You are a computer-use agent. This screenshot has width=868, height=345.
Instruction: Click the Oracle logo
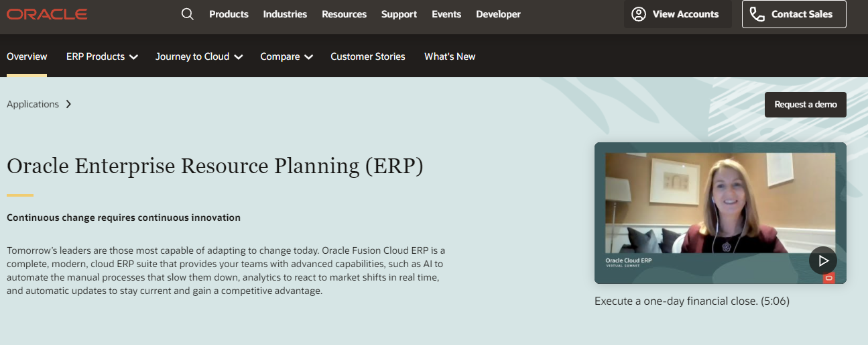(x=47, y=14)
